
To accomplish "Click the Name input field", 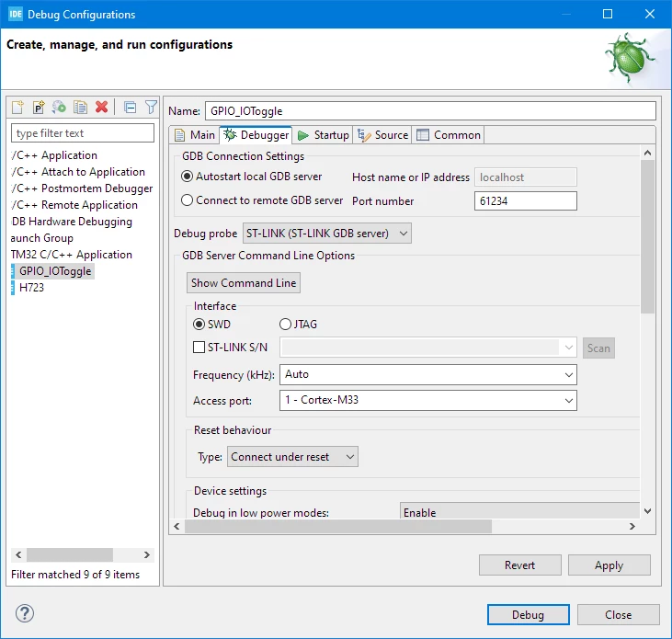I will click(430, 111).
